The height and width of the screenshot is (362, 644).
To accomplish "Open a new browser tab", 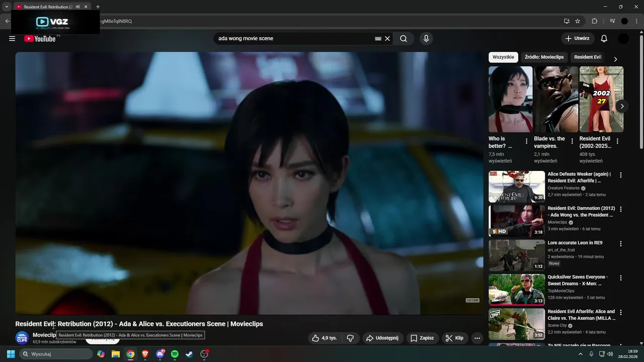I will click(98, 7).
